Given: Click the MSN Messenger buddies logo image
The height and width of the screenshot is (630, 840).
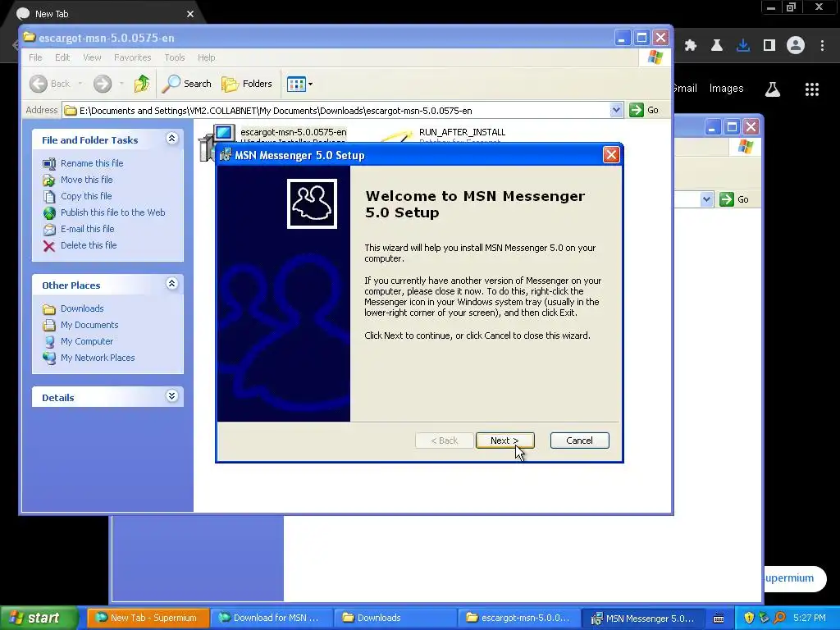Looking at the screenshot, I should click(312, 203).
